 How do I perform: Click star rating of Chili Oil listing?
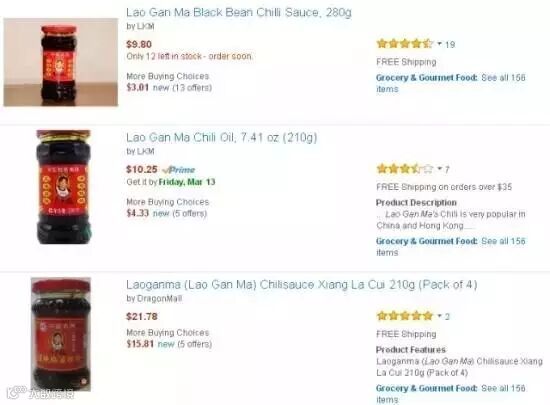click(405, 169)
